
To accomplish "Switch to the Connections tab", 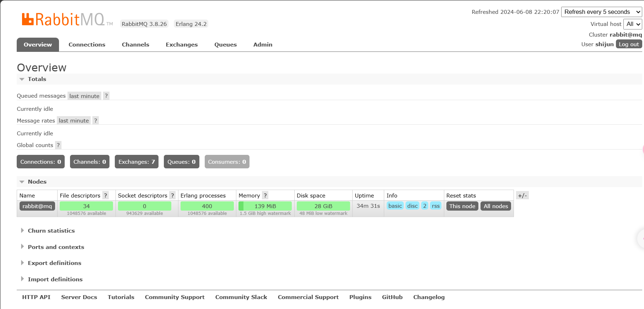I will [87, 44].
